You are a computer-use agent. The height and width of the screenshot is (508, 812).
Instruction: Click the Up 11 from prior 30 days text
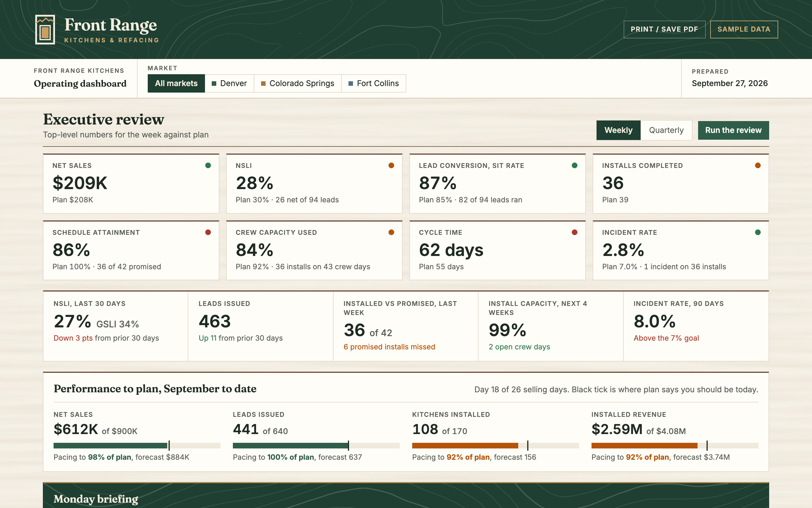pos(240,338)
